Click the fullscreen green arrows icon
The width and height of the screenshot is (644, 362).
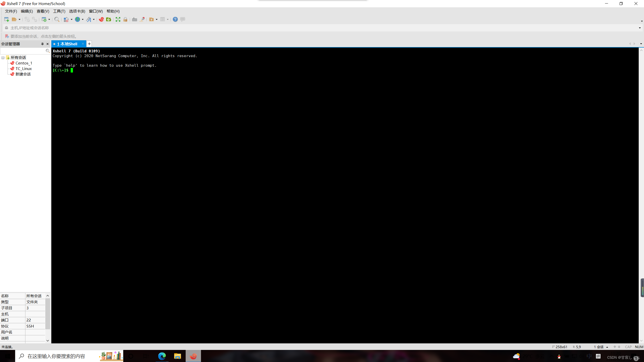click(x=118, y=19)
